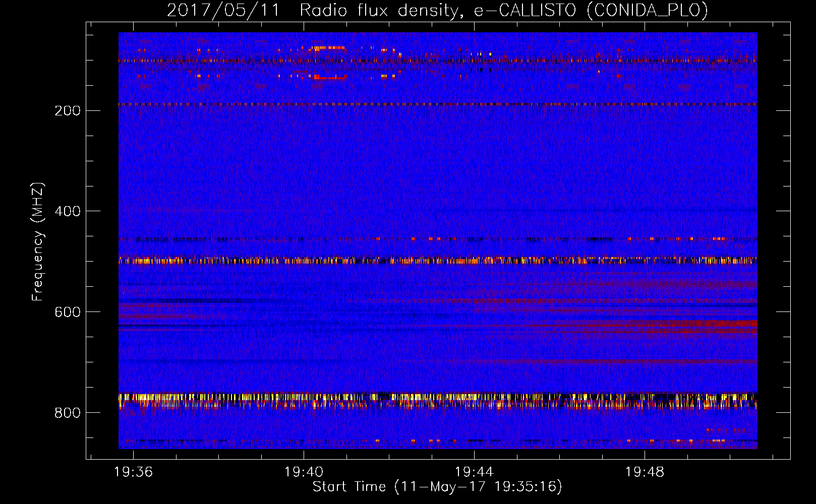Select the 200 frequency tick label
The width and height of the screenshot is (816, 504).
pyautogui.click(x=67, y=110)
